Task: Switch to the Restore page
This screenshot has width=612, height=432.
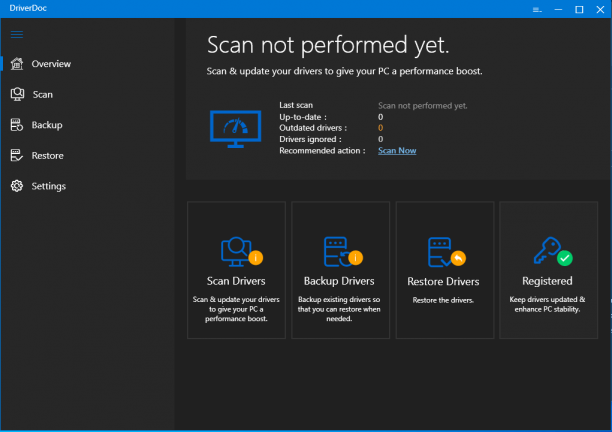Action: click(x=47, y=155)
